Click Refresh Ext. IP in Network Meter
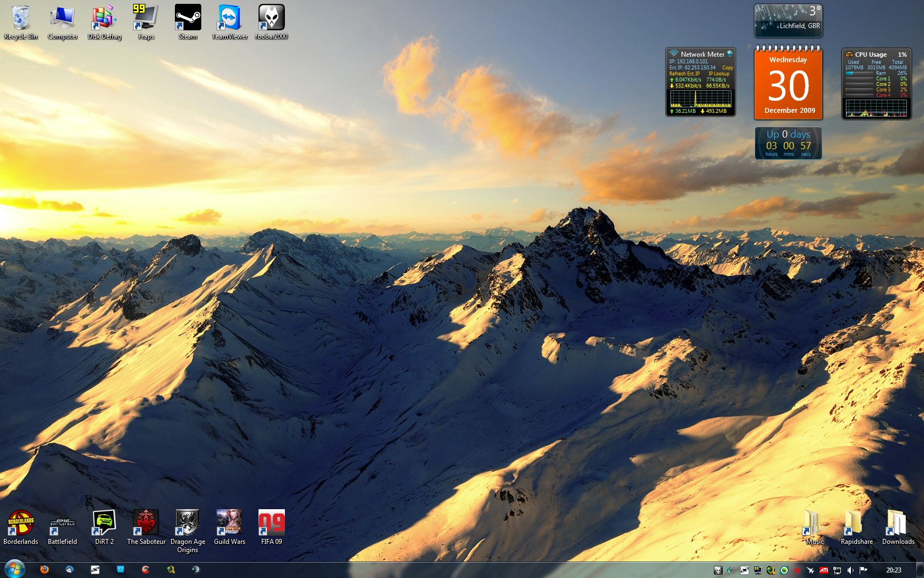 click(x=684, y=74)
